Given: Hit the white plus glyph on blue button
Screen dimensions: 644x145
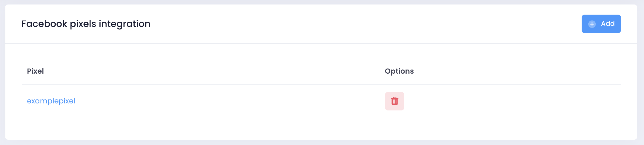Looking at the screenshot, I should pyautogui.click(x=592, y=24).
